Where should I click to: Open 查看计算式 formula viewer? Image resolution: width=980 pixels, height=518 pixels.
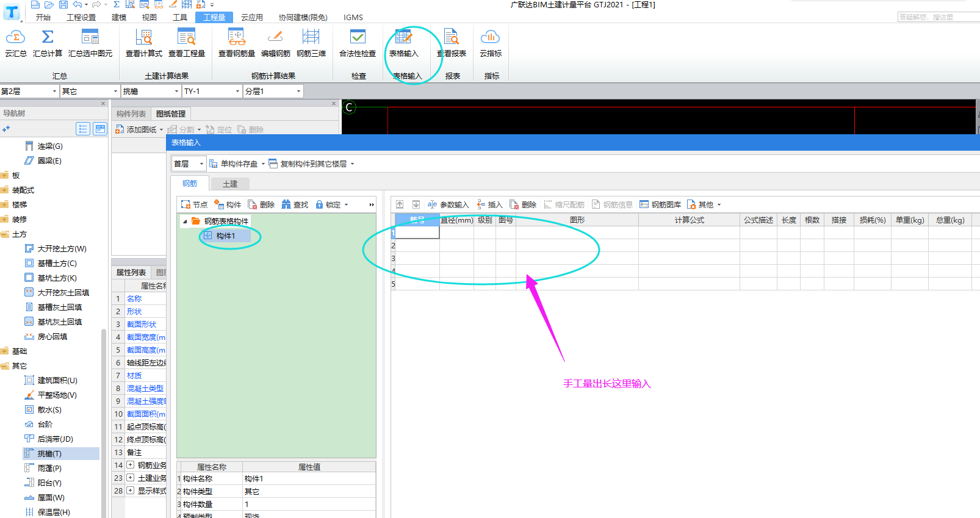tap(144, 43)
